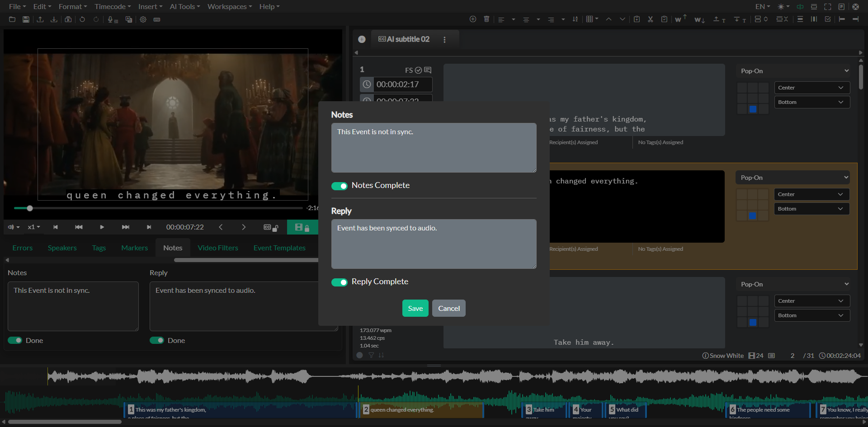Open the AI transcription microphone icon
Screen dimensions: 868x427
pos(113,19)
